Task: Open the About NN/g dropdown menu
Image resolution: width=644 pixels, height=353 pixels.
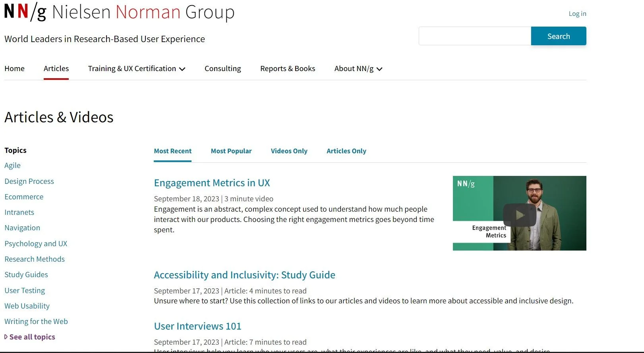Action: click(358, 69)
